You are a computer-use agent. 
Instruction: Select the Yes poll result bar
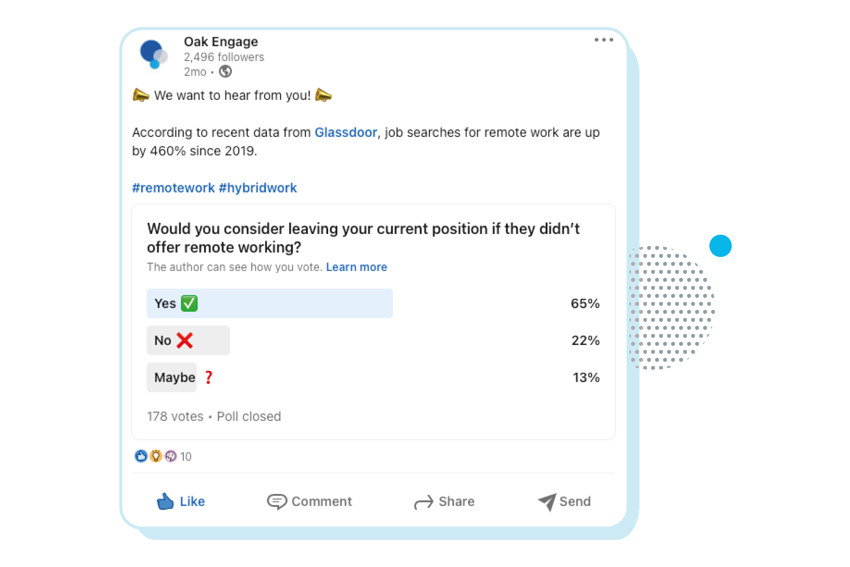click(269, 304)
